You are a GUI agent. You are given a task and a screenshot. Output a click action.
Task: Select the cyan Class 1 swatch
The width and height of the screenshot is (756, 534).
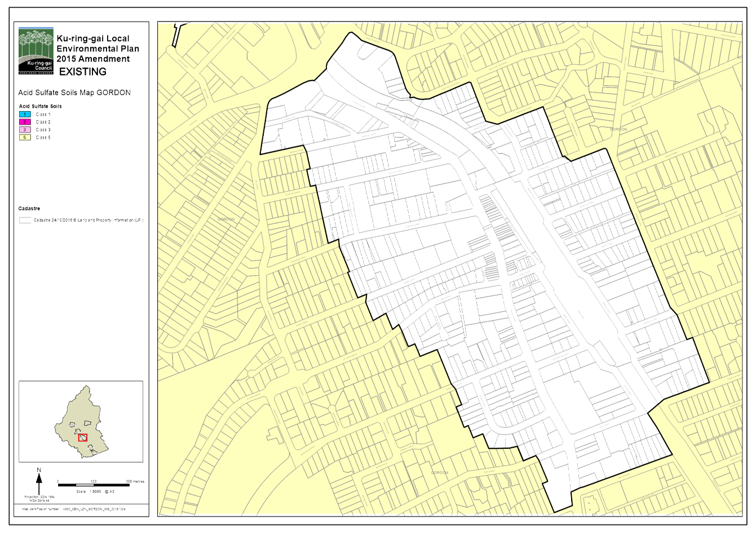[25, 114]
